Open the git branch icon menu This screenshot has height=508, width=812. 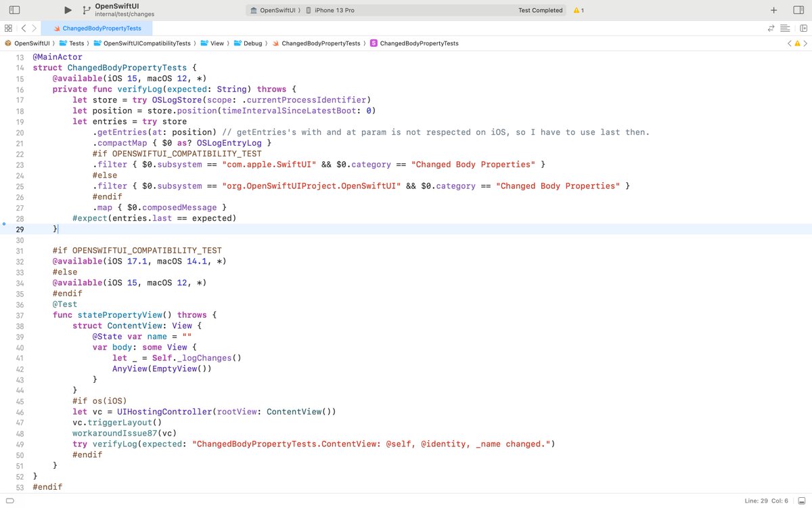86,10
